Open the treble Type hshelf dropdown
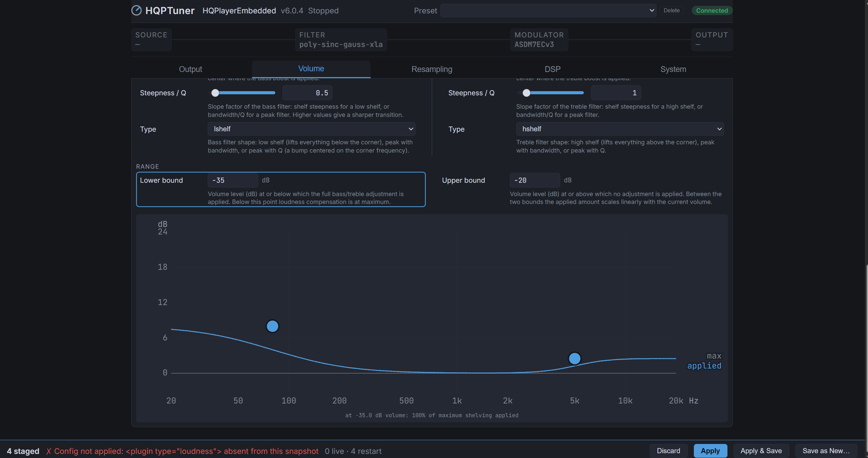868x458 pixels. pyautogui.click(x=620, y=129)
